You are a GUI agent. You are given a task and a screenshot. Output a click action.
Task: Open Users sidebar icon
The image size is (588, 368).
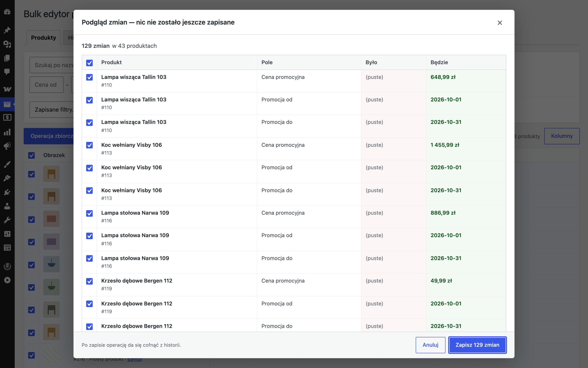(7, 206)
